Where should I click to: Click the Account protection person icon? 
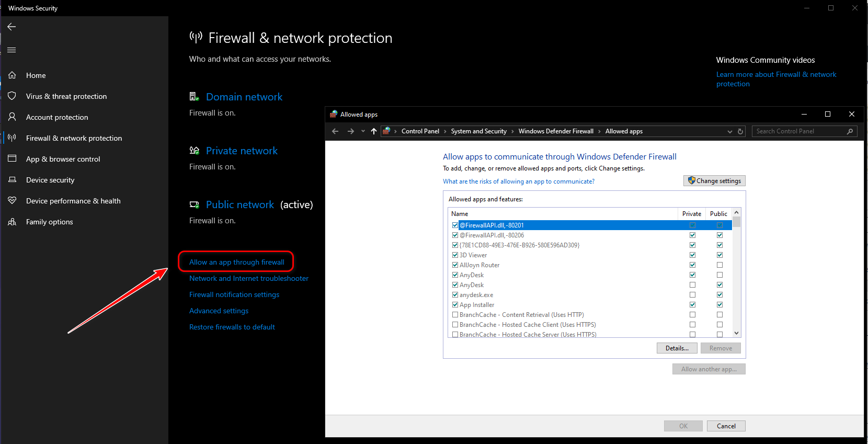tap(12, 117)
